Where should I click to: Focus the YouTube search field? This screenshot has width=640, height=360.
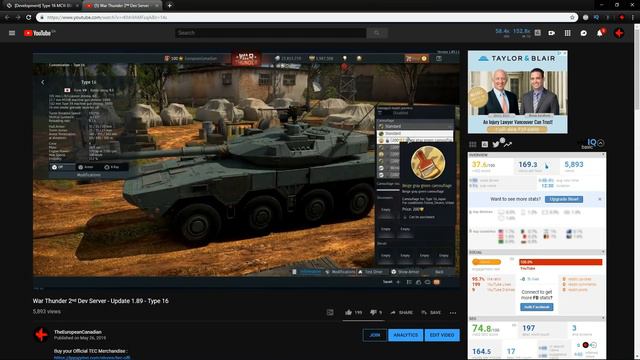[x=271, y=33]
